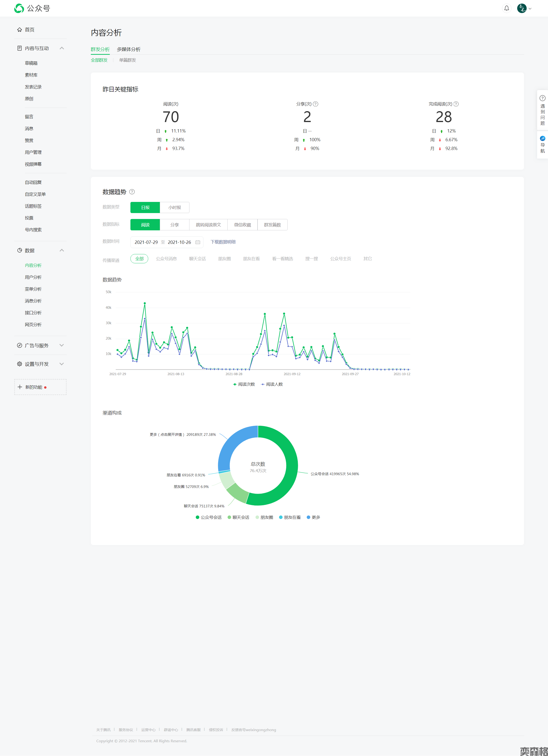Open the calendar icon in date range
This screenshot has width=548, height=756.
198,242
